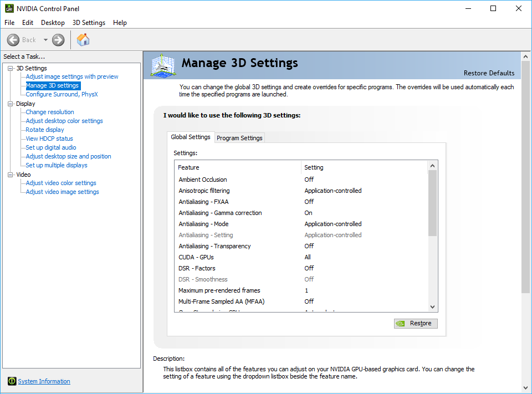Click the Restore Defaults link

489,73
